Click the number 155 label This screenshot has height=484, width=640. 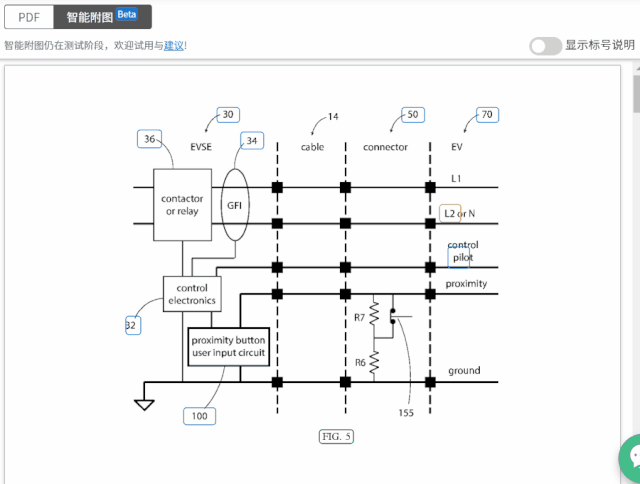pyautogui.click(x=406, y=413)
